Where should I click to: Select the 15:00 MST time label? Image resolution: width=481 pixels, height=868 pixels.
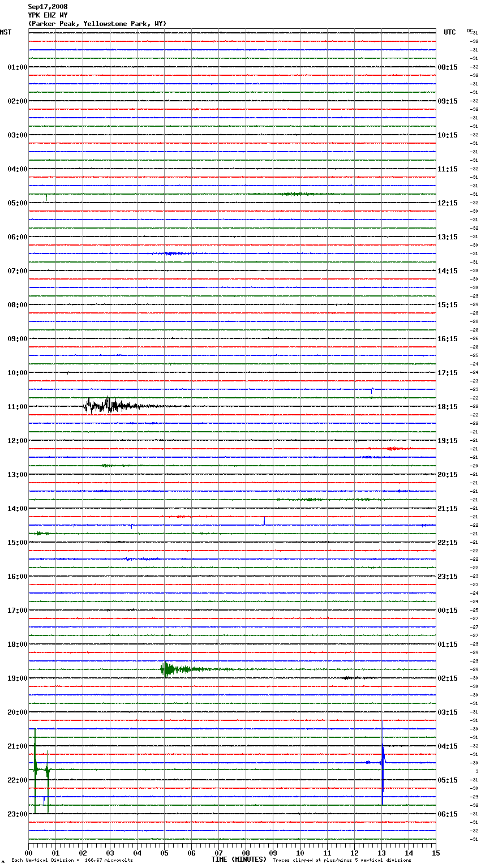[x=18, y=543]
